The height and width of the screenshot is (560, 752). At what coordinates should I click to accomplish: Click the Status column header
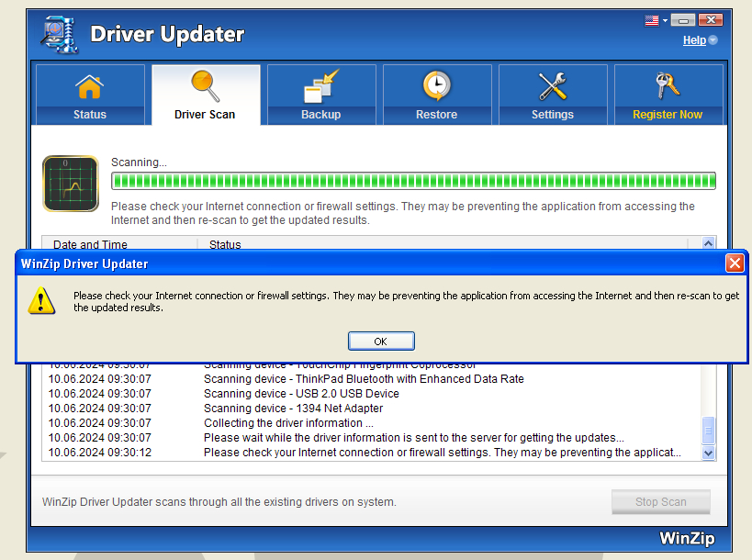pyautogui.click(x=443, y=242)
